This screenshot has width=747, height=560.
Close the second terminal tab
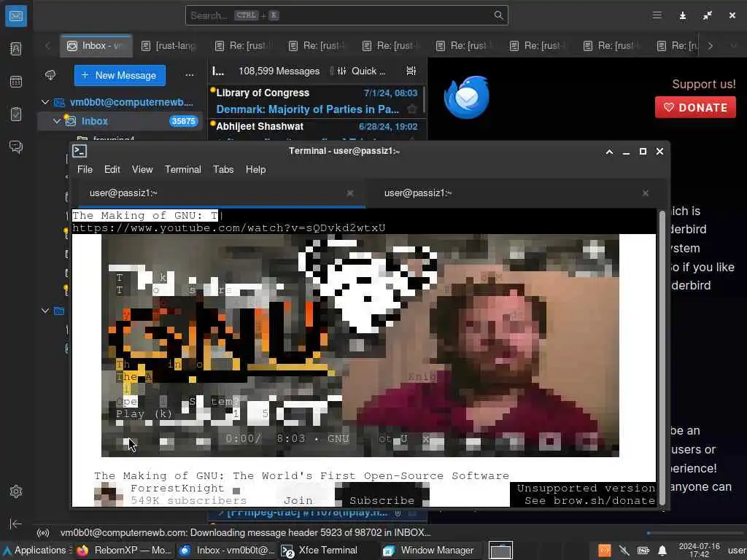click(646, 192)
